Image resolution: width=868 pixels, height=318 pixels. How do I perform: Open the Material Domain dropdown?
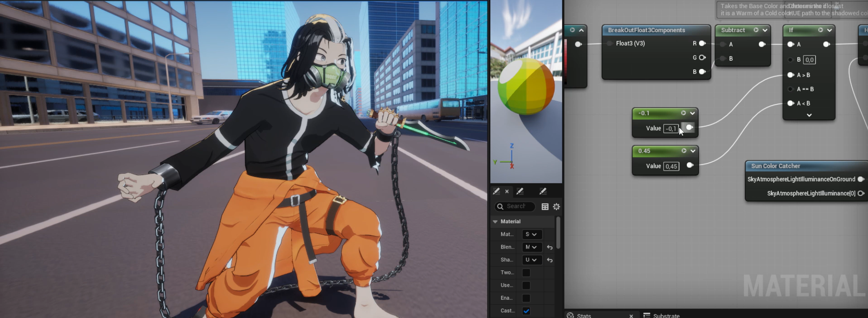(x=531, y=235)
